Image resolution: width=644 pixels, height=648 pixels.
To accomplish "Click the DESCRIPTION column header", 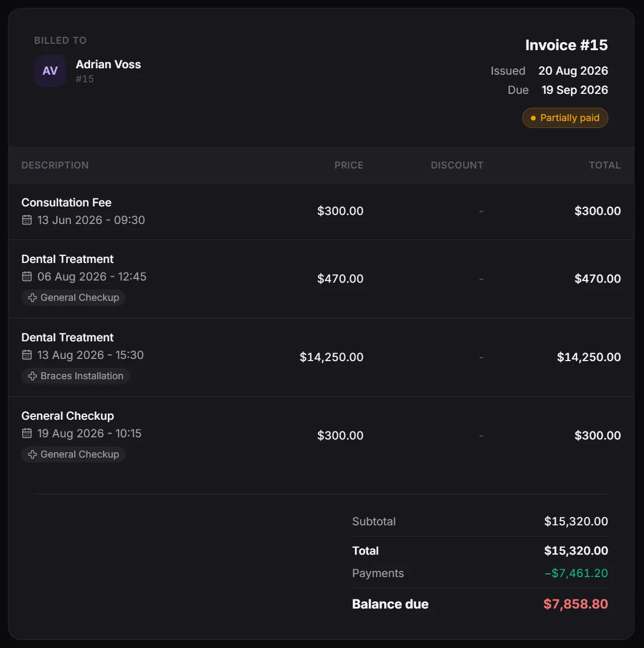I will [x=55, y=165].
